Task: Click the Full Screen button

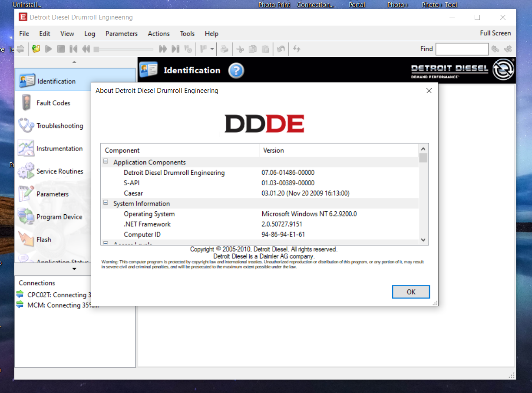Action: (495, 33)
